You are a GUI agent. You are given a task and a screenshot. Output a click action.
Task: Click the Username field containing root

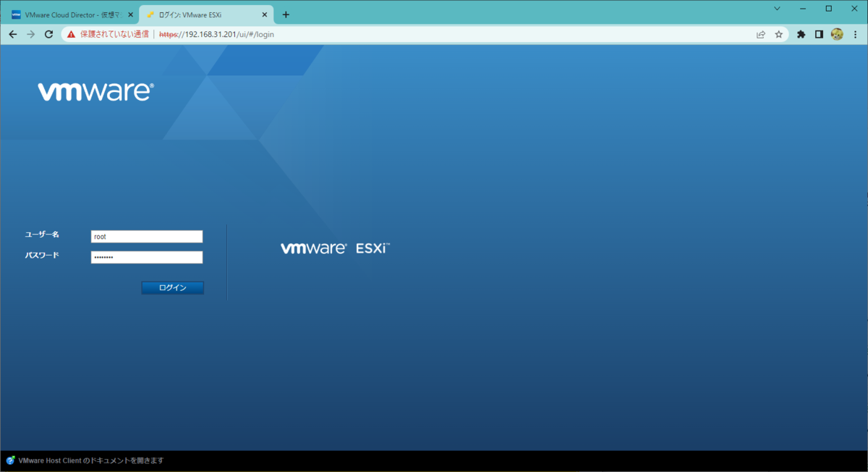(147, 237)
